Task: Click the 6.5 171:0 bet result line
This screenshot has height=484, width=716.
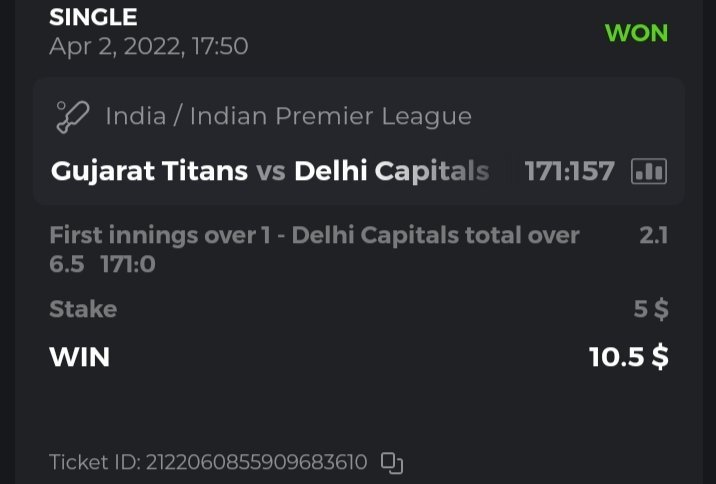Action: pyautogui.click(x=102, y=265)
